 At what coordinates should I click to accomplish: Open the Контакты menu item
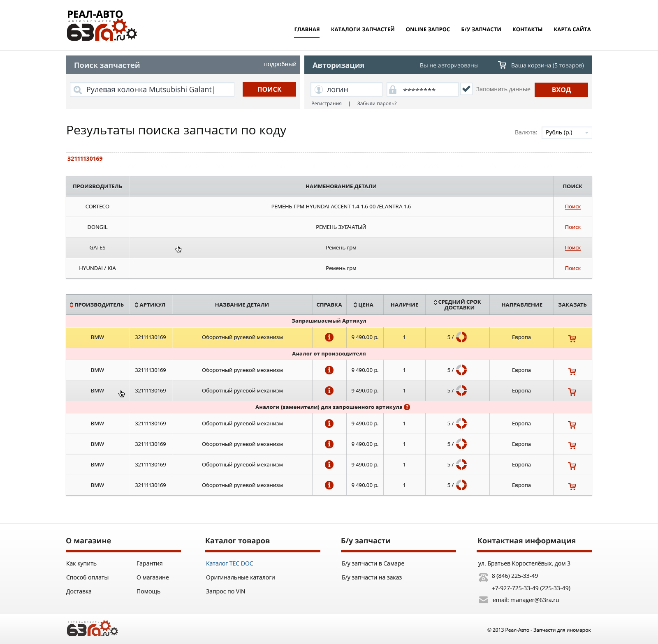527,29
